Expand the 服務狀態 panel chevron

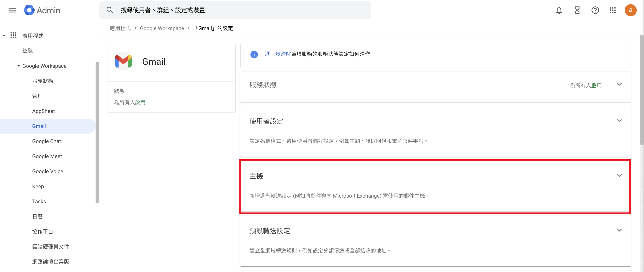pyautogui.click(x=619, y=84)
